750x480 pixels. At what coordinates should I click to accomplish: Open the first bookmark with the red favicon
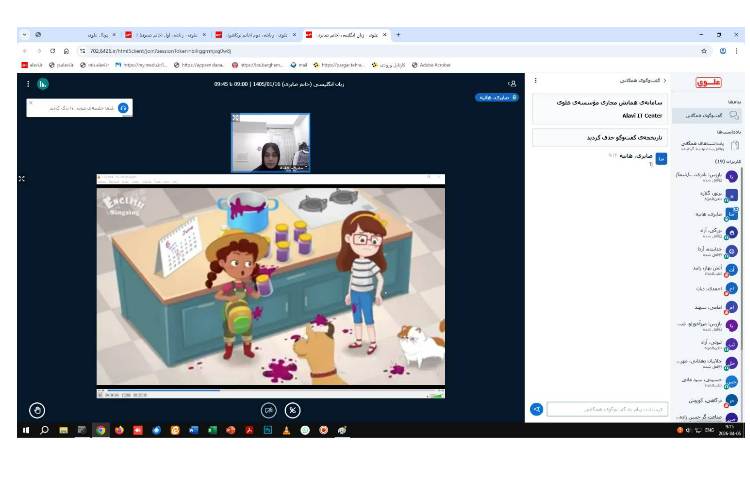(32, 65)
